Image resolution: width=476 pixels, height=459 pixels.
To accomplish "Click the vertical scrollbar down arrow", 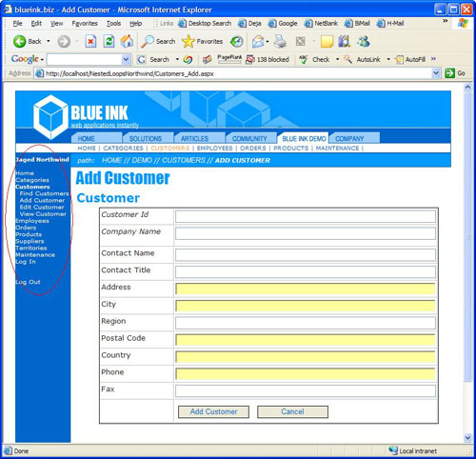I will click(467, 438).
